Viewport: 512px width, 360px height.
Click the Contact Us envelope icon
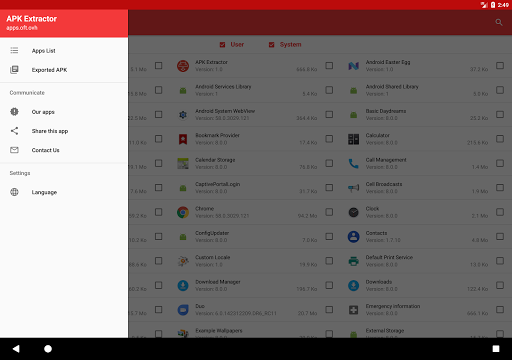[x=14, y=150]
